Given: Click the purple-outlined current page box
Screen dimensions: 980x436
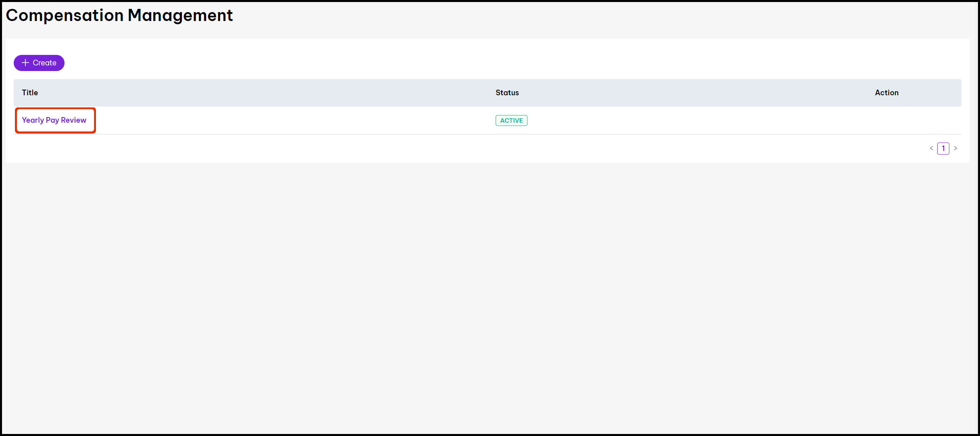Looking at the screenshot, I should click(x=943, y=149).
